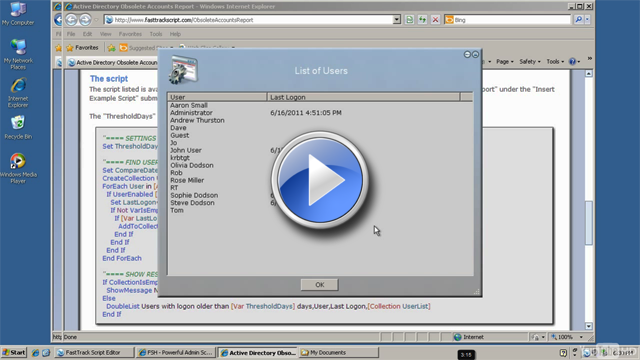Click the Bing search magnifier icon
This screenshot has width=640, height=360.
tap(578, 20)
